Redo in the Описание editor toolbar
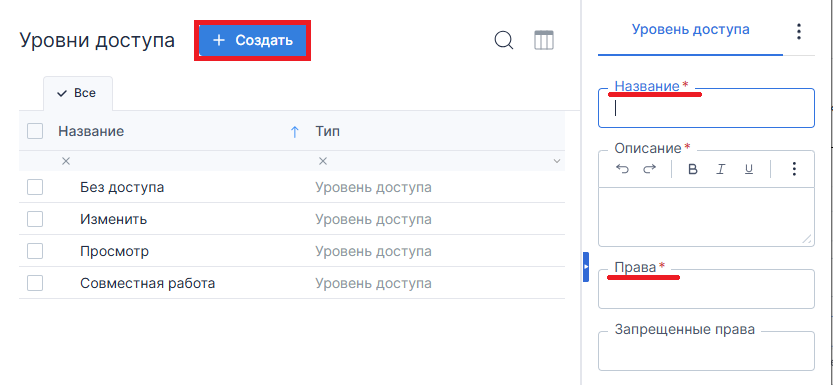Image resolution: width=833 pixels, height=385 pixels. tap(649, 169)
